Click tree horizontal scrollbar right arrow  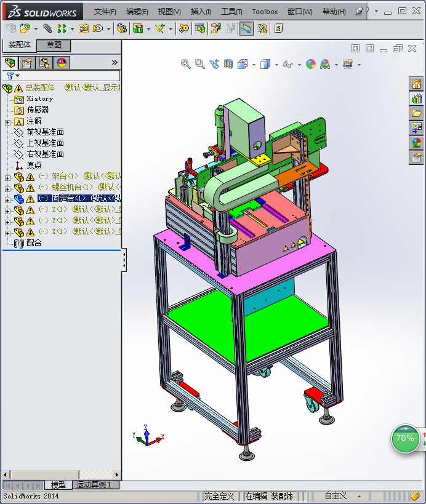[x=117, y=474]
